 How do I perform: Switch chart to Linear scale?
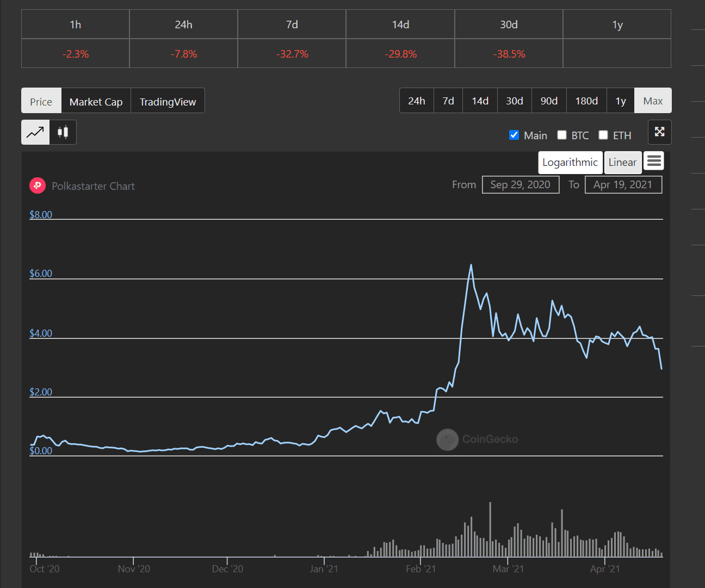click(622, 162)
